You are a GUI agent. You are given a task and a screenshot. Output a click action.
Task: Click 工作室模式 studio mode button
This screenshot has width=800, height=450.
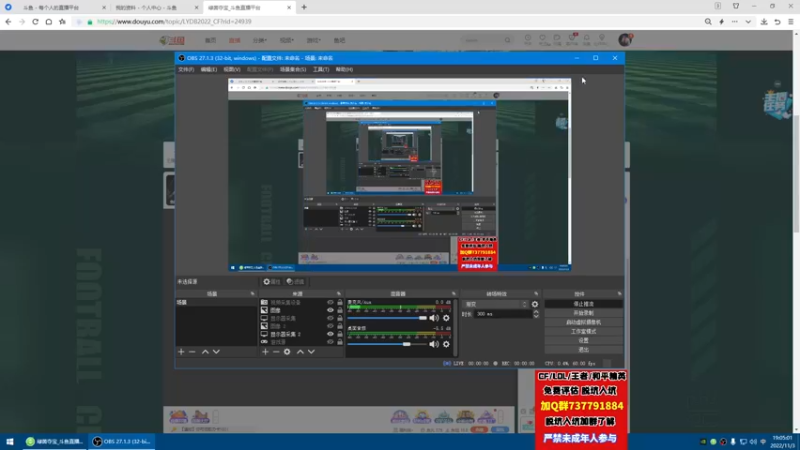pyautogui.click(x=584, y=332)
